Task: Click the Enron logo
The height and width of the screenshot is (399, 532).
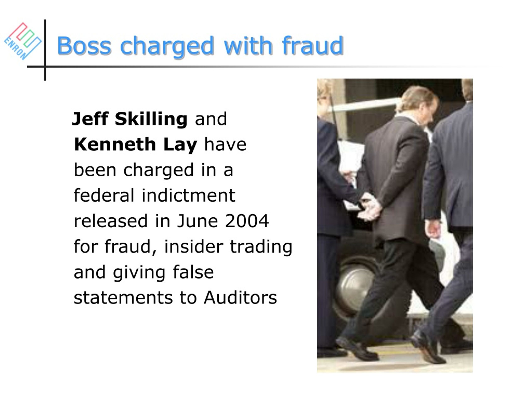Action: (23, 41)
